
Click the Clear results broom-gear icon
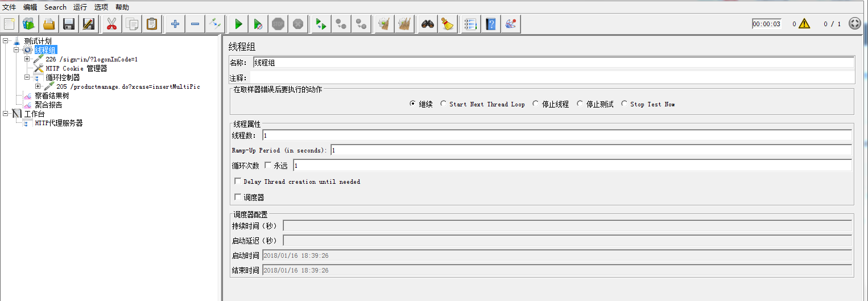tap(385, 24)
